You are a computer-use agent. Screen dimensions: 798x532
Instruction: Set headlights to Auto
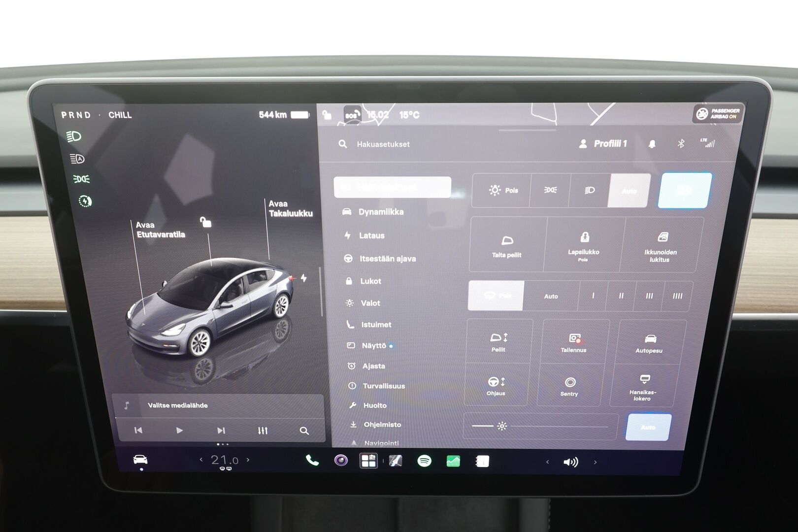point(629,191)
